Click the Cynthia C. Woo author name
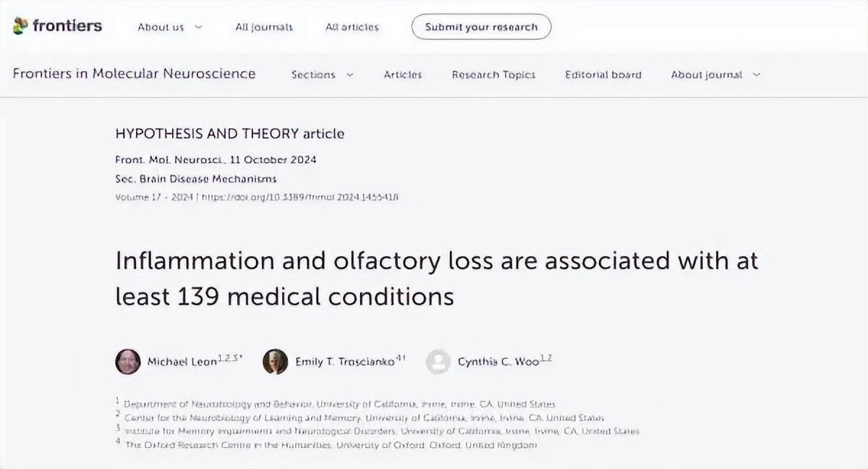 coord(498,362)
